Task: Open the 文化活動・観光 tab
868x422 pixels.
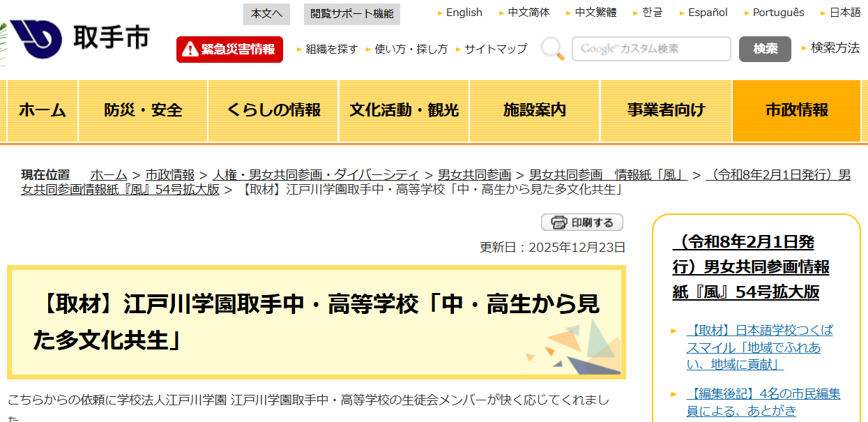Action: (x=404, y=110)
